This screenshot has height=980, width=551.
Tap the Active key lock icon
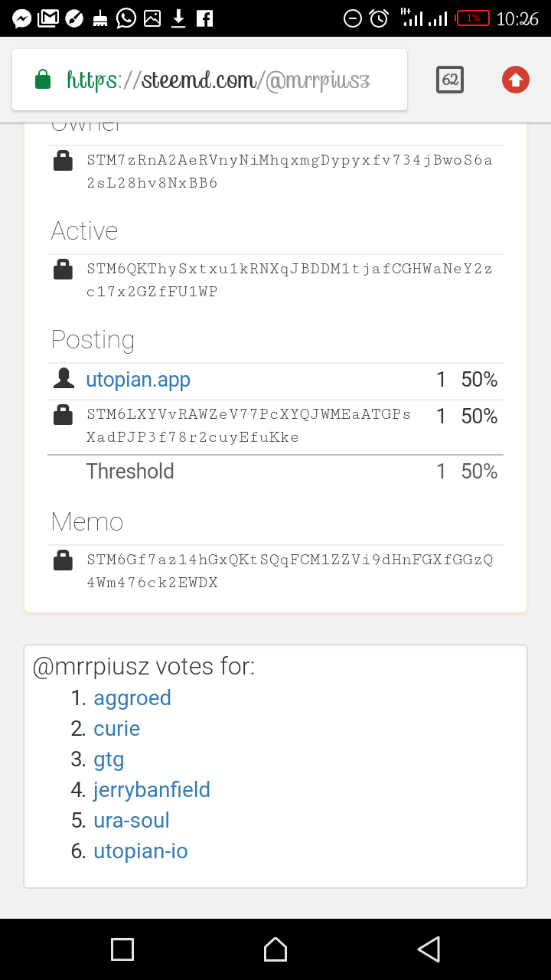63,269
